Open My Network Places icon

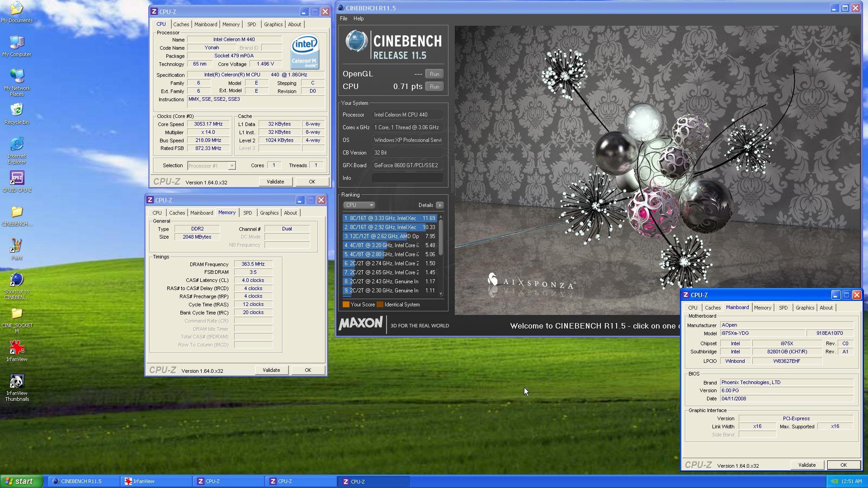pyautogui.click(x=17, y=83)
